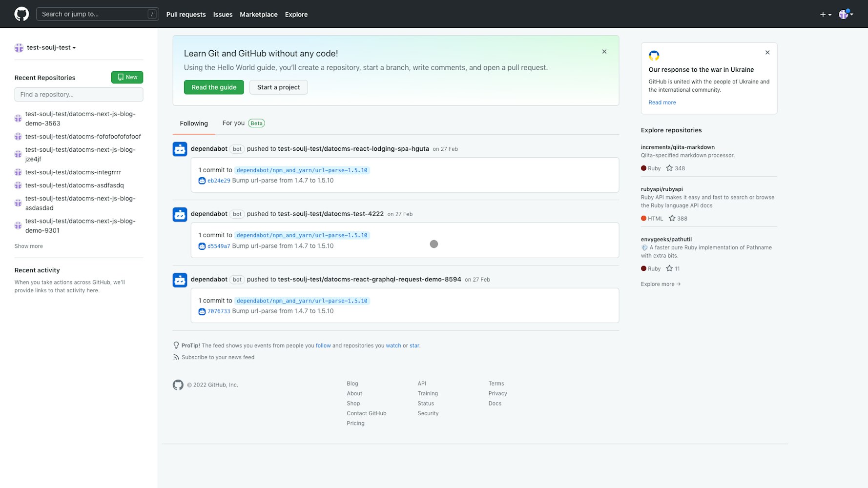868x488 pixels.
Task: Open the user avatar profile menu
Action: [846, 14]
